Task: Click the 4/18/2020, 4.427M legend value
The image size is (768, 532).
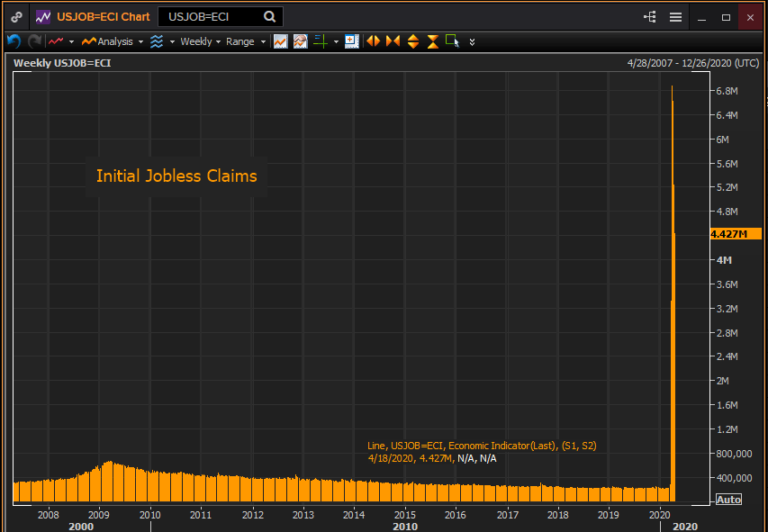Action: point(411,458)
